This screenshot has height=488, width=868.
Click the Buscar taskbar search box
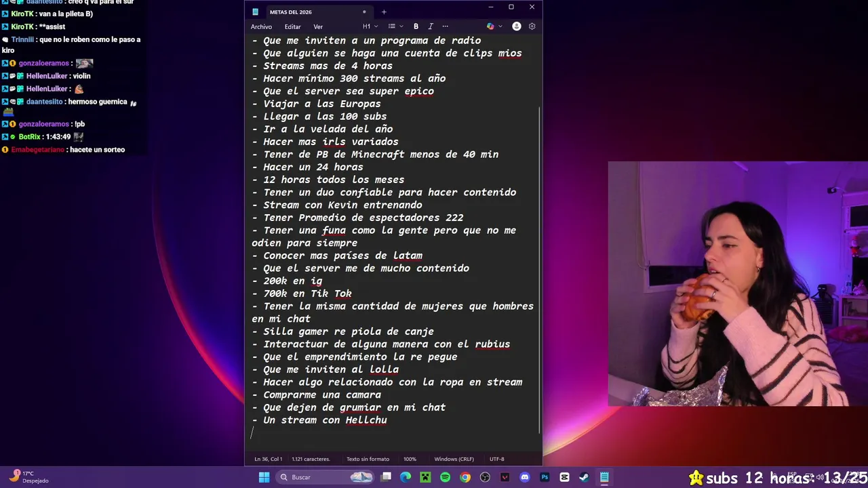[x=325, y=477]
